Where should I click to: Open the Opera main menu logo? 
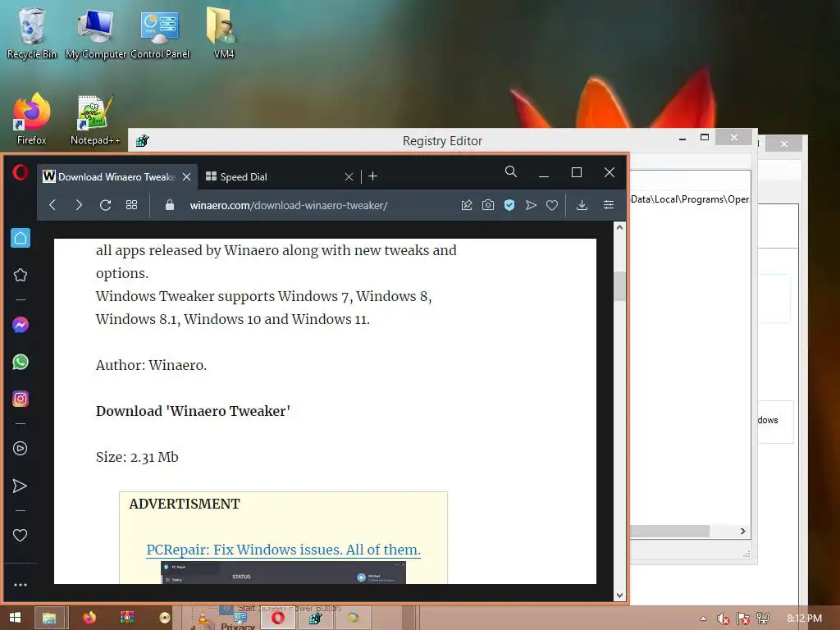click(x=21, y=173)
